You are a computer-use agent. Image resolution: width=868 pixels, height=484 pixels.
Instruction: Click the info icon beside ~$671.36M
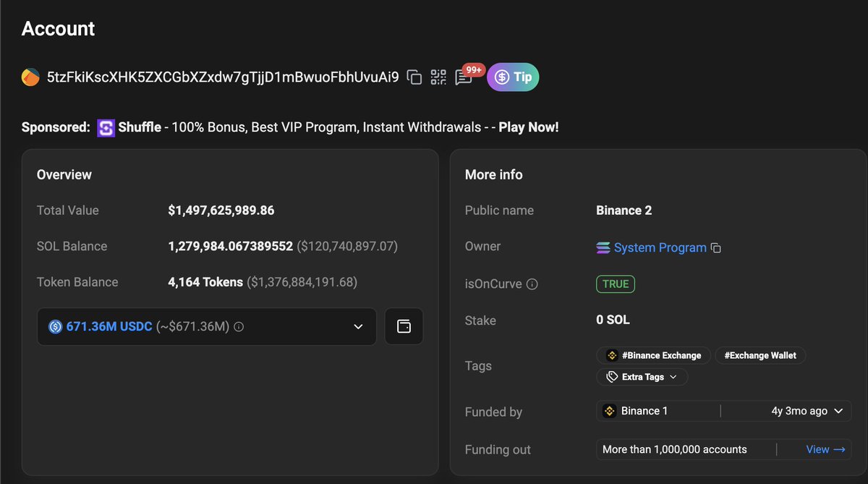[239, 327]
